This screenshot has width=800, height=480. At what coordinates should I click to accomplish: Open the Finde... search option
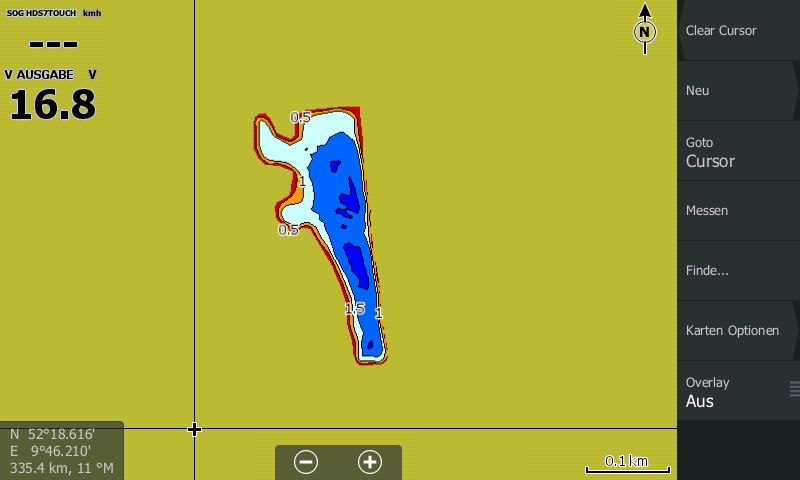[738, 270]
